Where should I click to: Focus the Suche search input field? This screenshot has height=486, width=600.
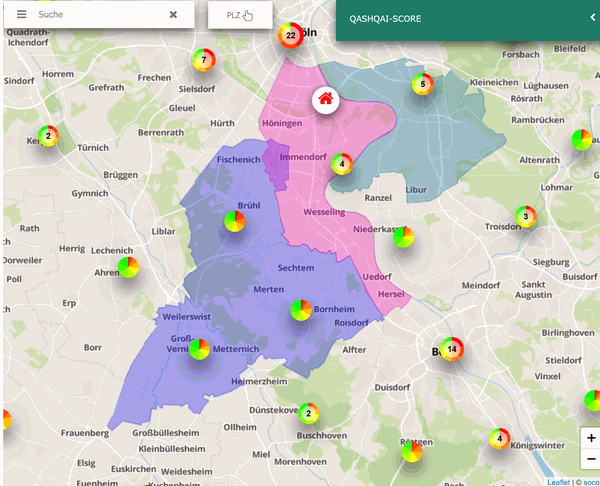[99, 15]
